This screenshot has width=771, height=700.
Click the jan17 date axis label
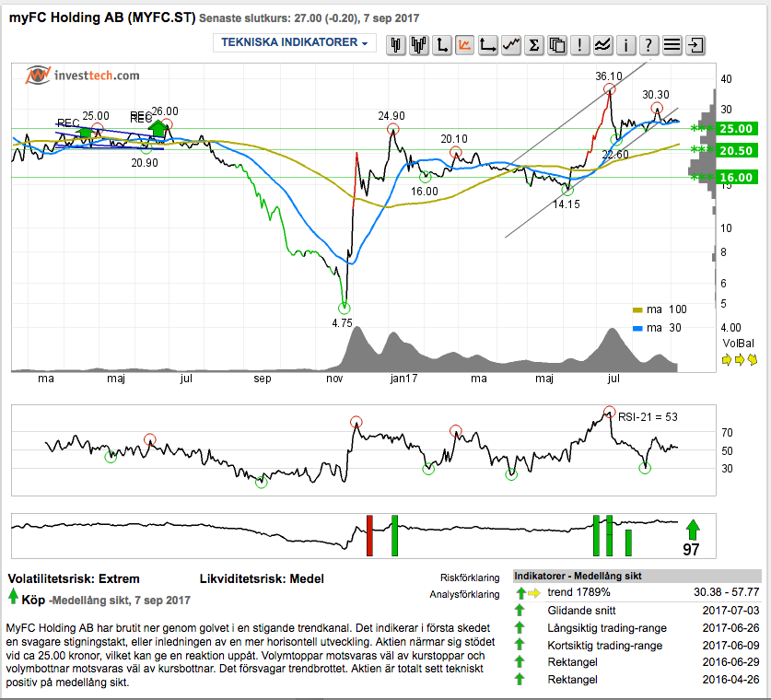tap(403, 379)
